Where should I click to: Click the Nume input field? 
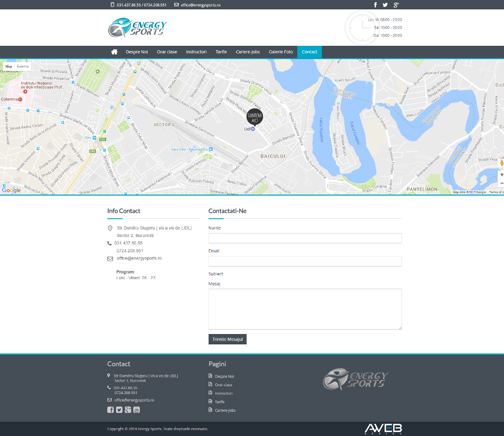pos(305,238)
